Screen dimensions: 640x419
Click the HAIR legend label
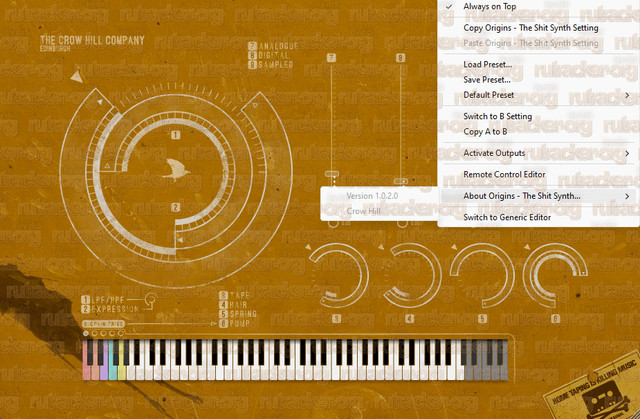click(x=238, y=305)
